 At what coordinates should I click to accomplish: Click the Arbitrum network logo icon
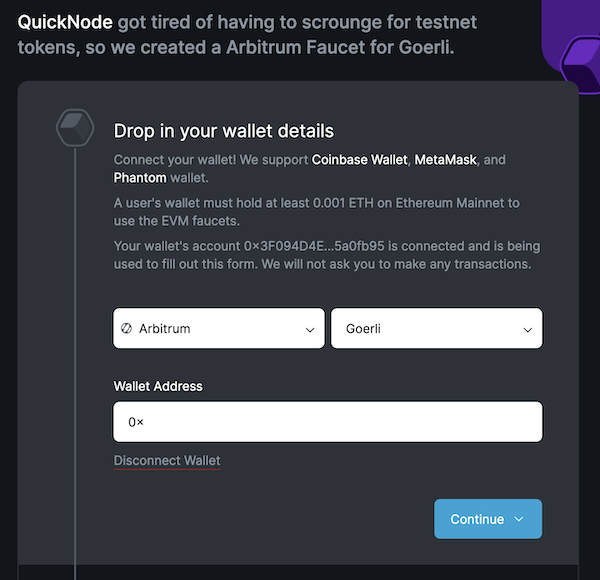pyautogui.click(x=127, y=328)
